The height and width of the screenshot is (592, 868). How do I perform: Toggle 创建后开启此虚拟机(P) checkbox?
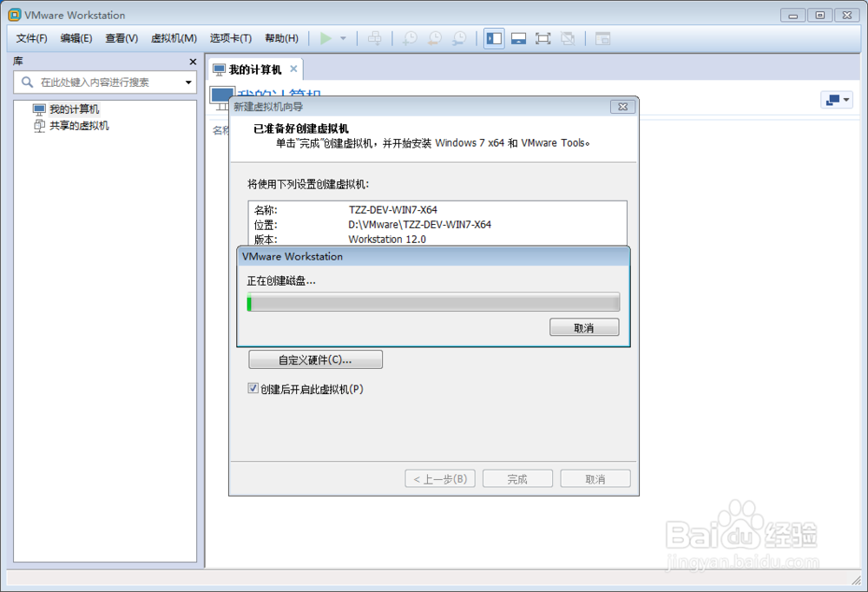253,388
